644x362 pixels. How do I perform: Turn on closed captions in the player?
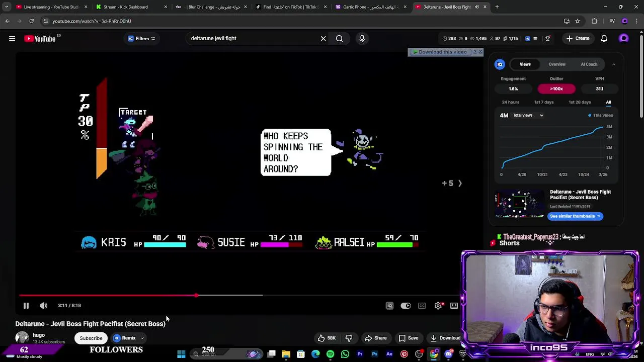coord(422,306)
